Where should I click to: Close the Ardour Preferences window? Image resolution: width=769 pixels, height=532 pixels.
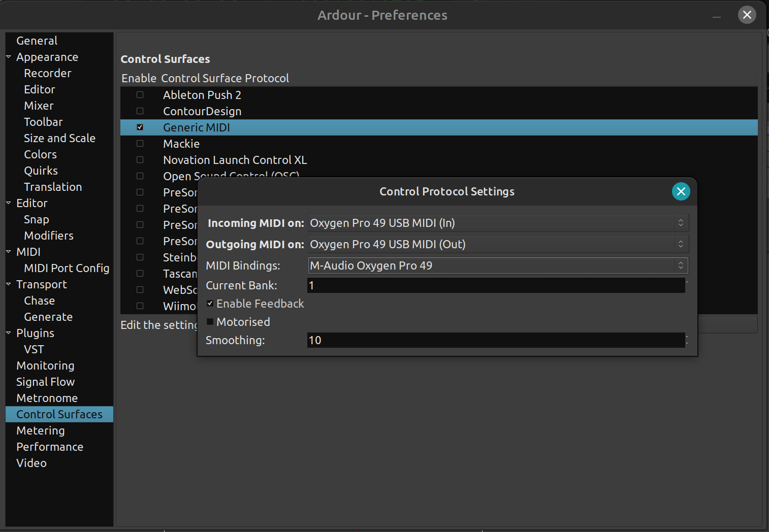coord(747,15)
